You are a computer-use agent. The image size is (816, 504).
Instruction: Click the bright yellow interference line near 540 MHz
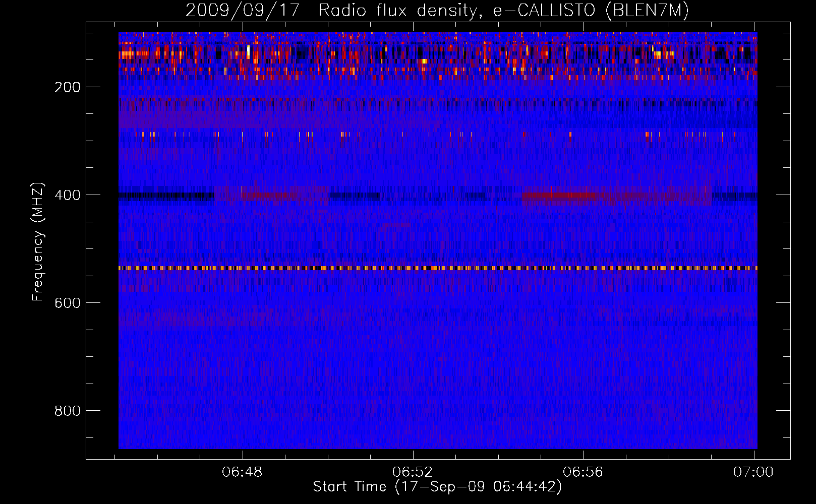click(438, 268)
